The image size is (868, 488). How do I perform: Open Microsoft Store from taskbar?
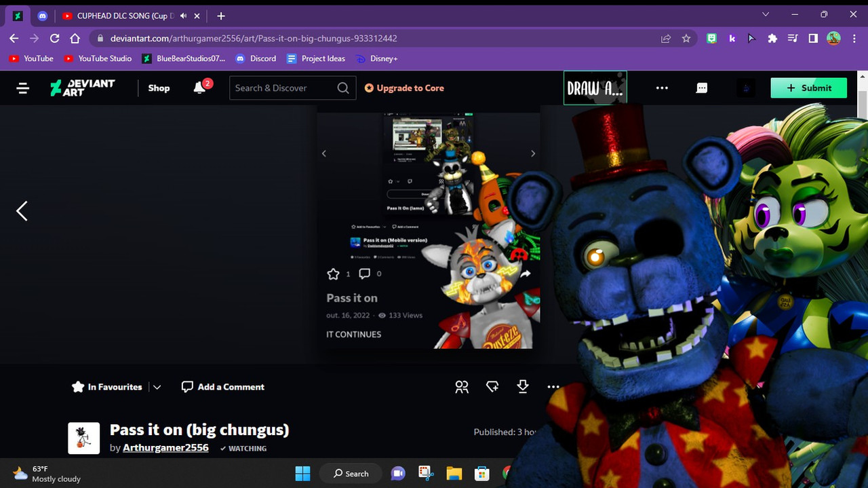tap(481, 473)
